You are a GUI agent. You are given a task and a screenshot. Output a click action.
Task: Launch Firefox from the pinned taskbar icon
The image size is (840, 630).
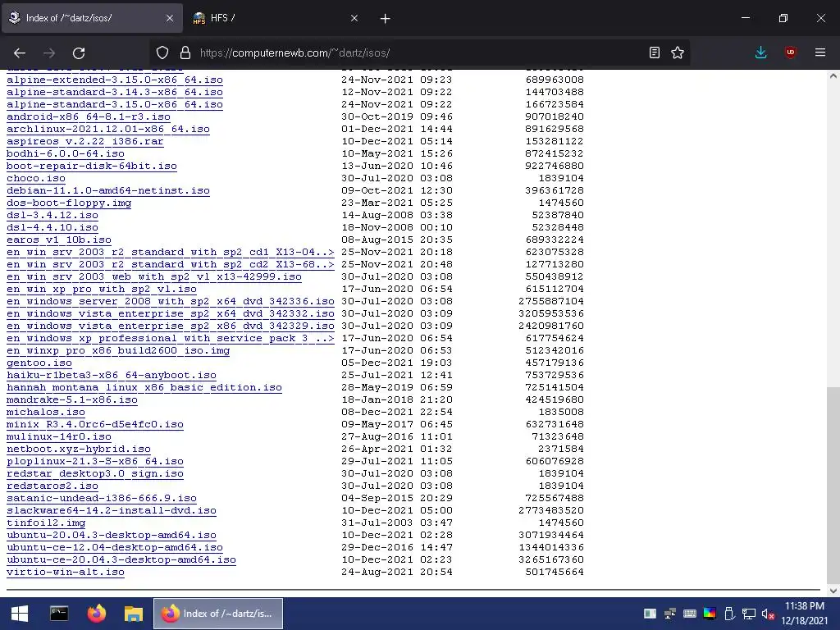(97, 614)
